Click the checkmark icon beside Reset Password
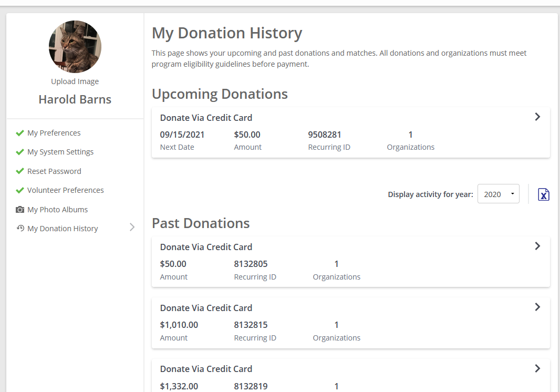This screenshot has width=560, height=392. 20,171
